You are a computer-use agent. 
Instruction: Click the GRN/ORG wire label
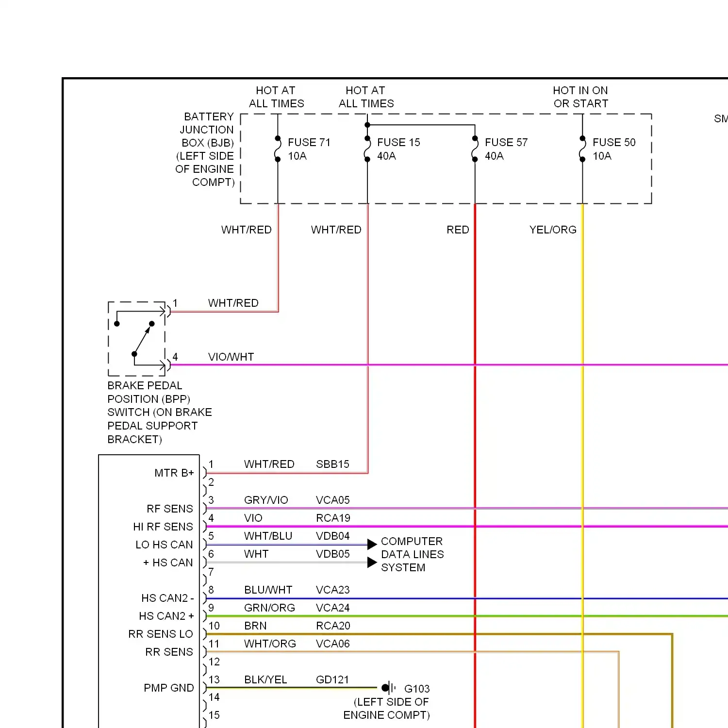pyautogui.click(x=269, y=608)
